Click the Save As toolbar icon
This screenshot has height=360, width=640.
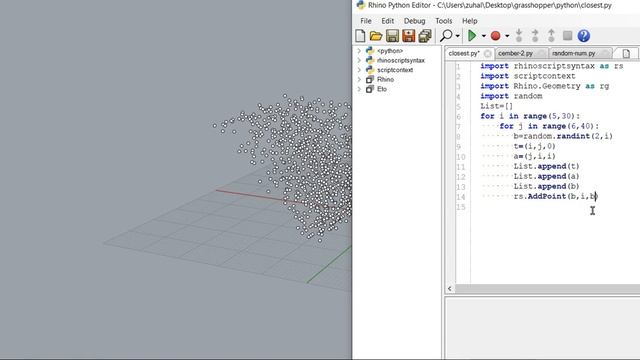point(409,36)
